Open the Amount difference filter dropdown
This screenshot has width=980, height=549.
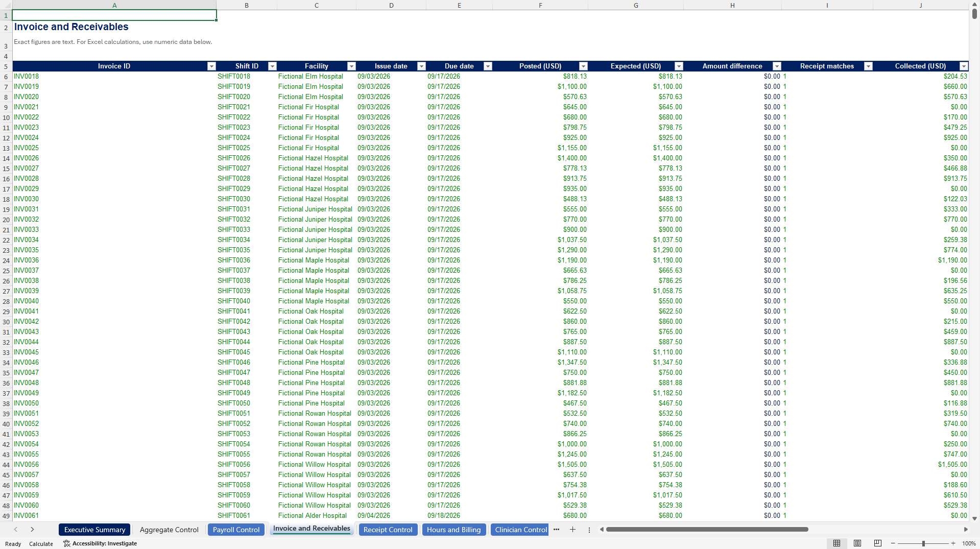pyautogui.click(x=777, y=66)
